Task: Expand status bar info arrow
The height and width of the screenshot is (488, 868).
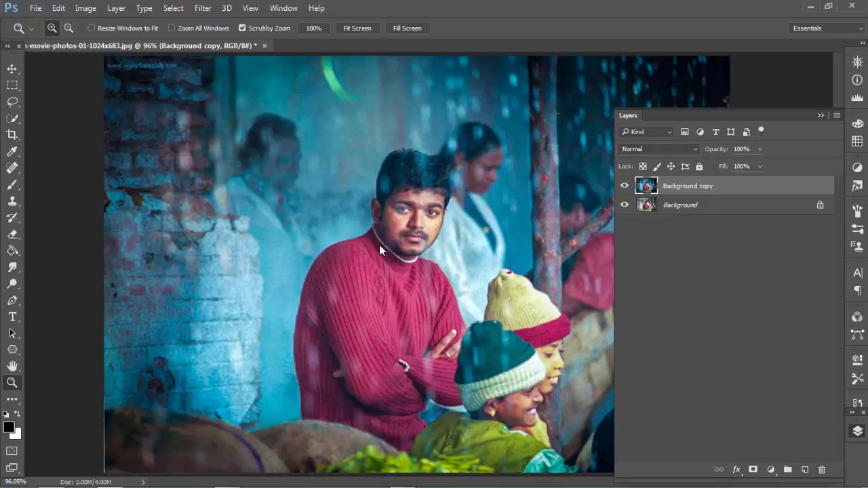Action: coord(142,482)
